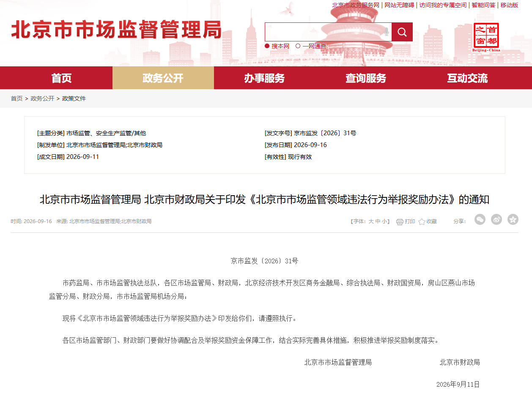Go to 首页 in the breadcrumb
Screen dimensions: 532x396
pyautogui.click(x=17, y=98)
